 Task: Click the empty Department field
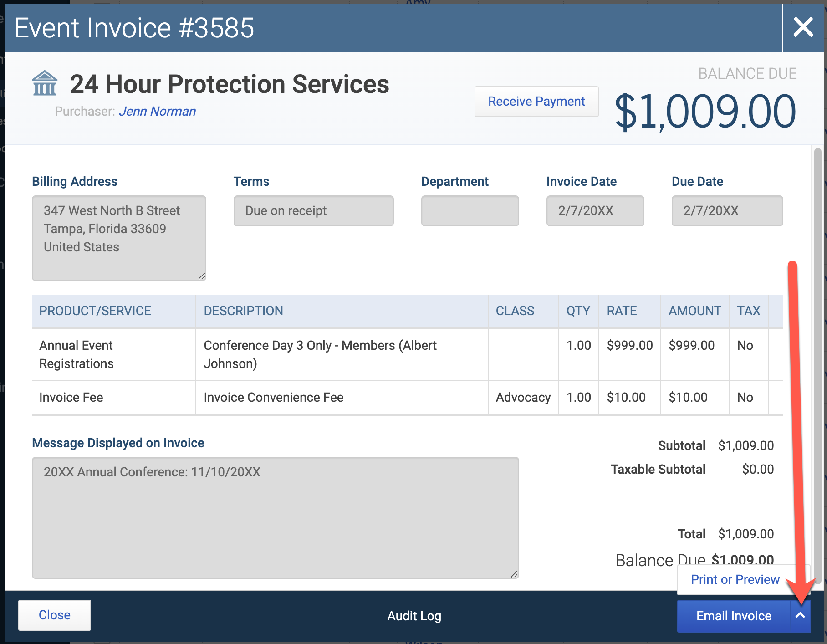pos(470,211)
